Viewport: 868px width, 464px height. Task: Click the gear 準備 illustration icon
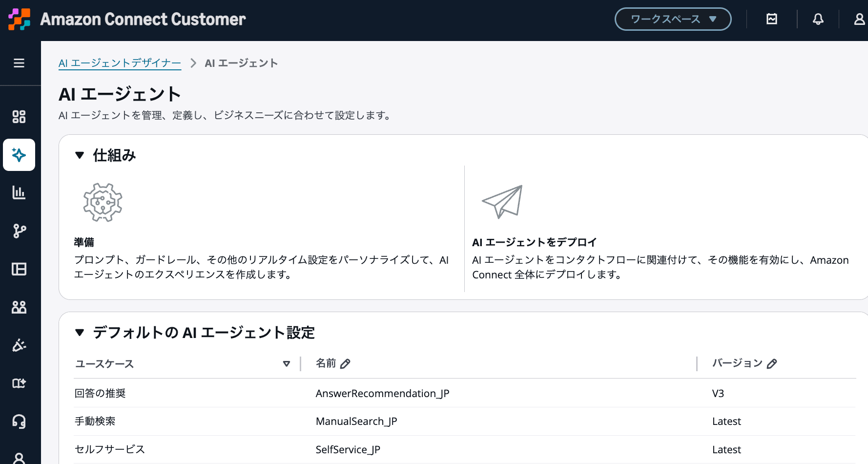(x=103, y=202)
